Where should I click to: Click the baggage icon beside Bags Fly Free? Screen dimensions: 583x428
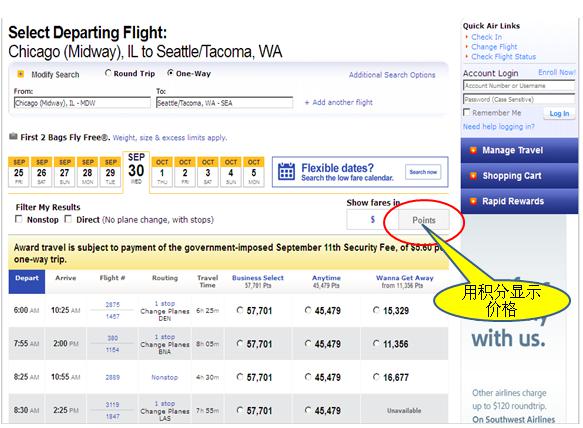pos(13,136)
